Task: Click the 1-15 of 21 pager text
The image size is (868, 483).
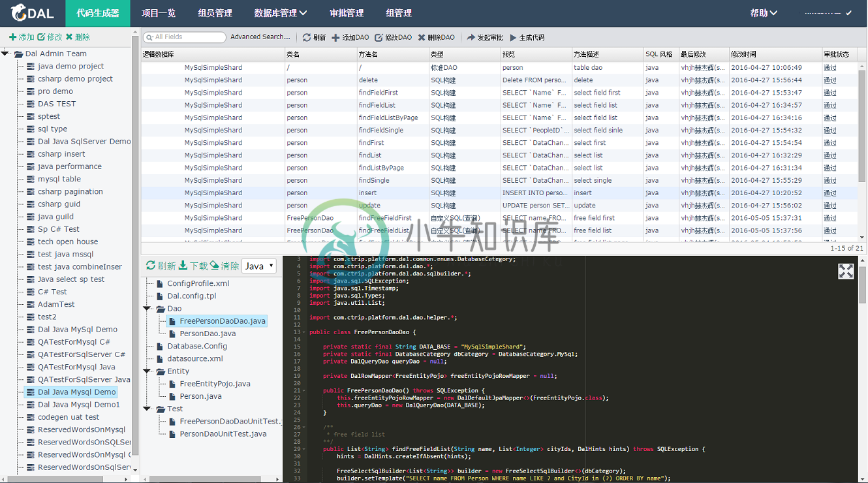Action: [846, 249]
